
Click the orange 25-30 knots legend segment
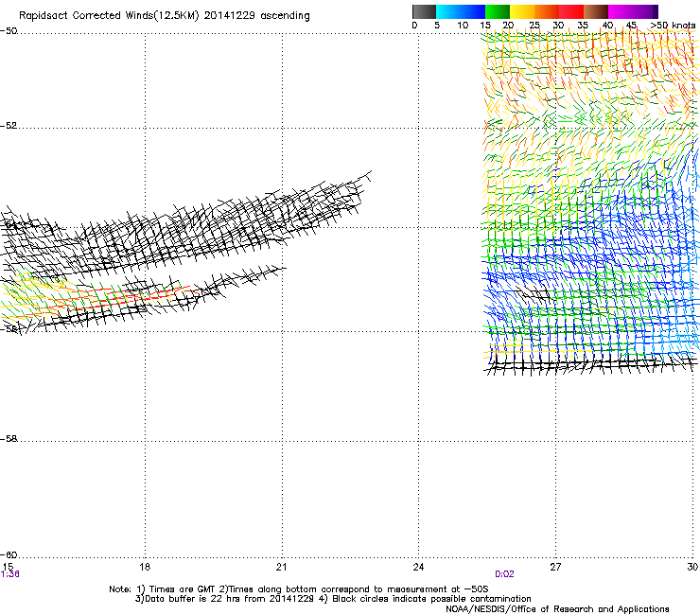(x=547, y=11)
